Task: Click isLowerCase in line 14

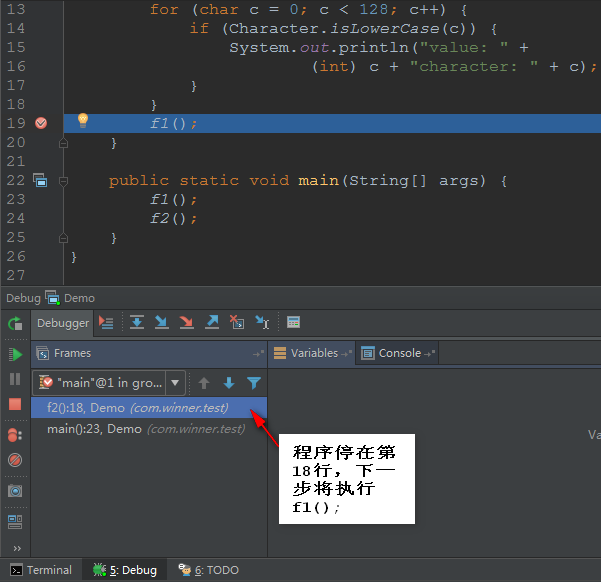Action: [385, 28]
